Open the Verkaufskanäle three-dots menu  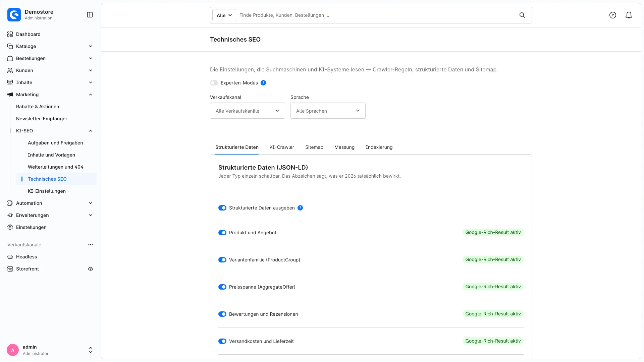click(91, 245)
